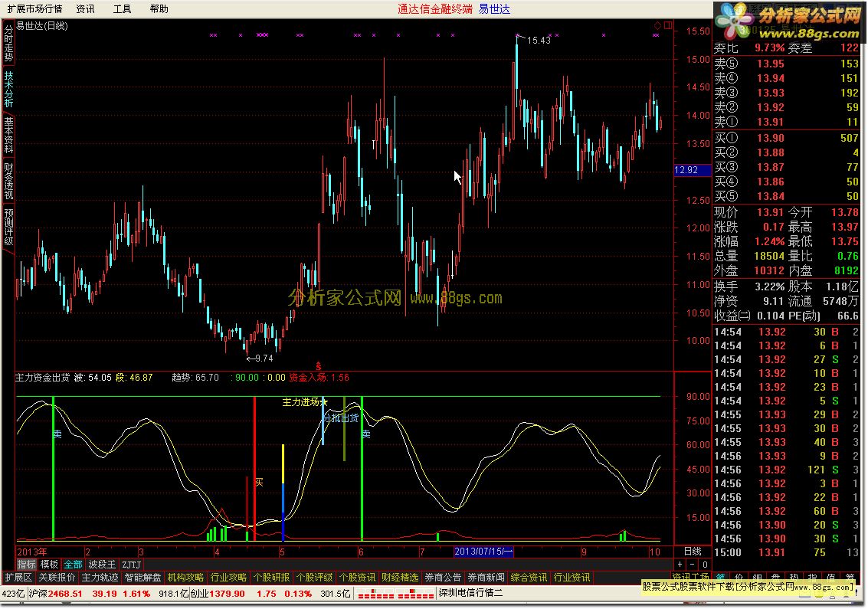Open the 主力轨迹 bottom tab
The height and width of the screenshot is (609, 868).
tap(100, 578)
